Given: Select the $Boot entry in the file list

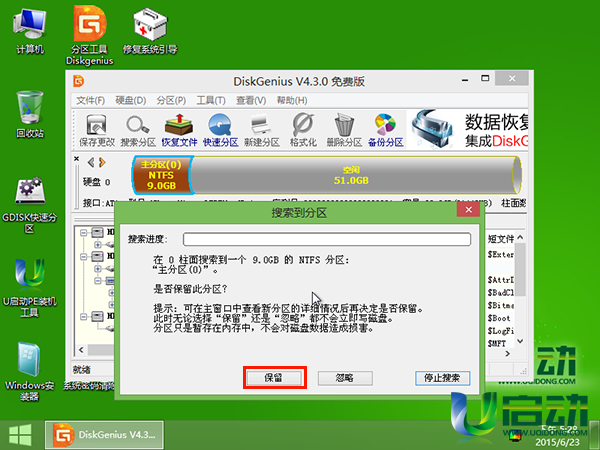Looking at the screenshot, I should click(x=499, y=318).
